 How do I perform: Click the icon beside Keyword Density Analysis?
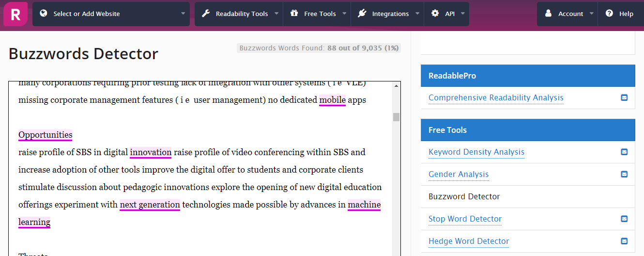point(624,152)
